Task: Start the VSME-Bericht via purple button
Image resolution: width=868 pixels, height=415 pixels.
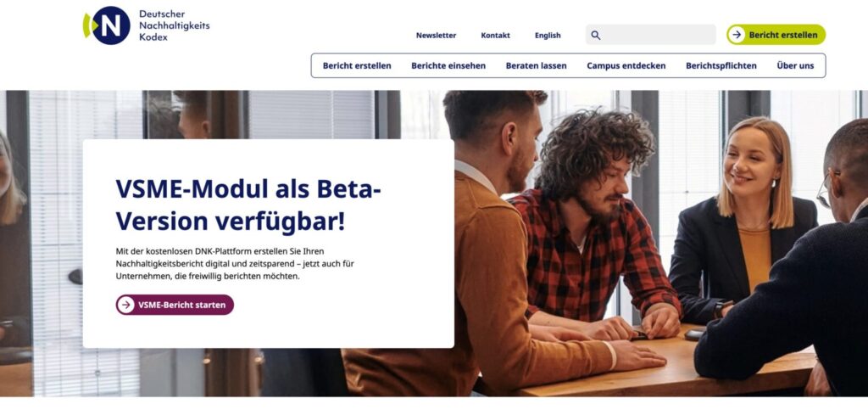Action: [175, 305]
